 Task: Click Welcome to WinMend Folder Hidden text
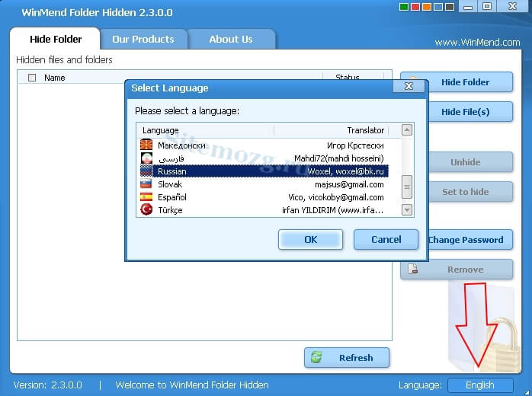click(192, 385)
